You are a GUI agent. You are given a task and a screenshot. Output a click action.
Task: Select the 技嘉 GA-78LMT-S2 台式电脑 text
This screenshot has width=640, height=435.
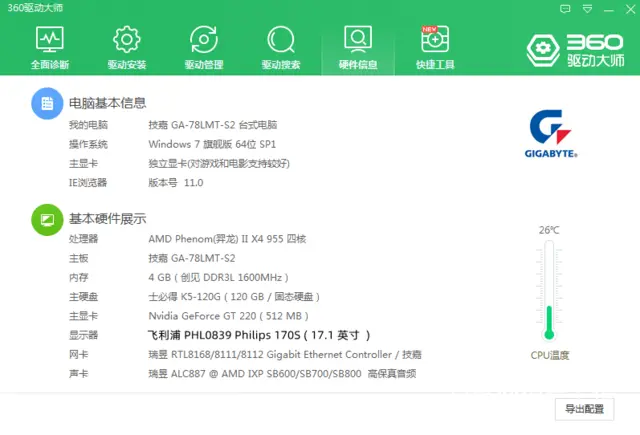(213, 125)
